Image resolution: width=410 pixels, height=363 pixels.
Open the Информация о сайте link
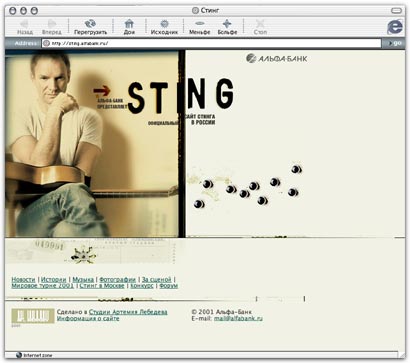[88, 318]
